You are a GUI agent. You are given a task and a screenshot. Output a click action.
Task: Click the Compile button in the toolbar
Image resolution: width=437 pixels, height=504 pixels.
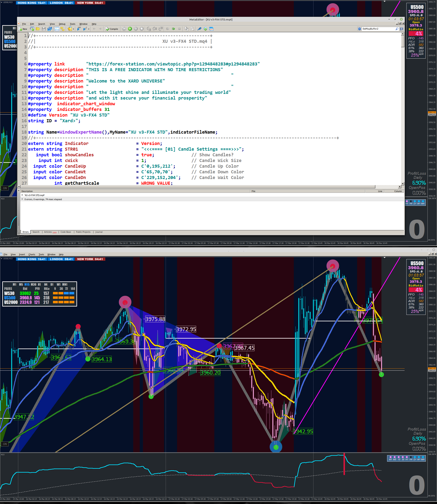point(112,29)
